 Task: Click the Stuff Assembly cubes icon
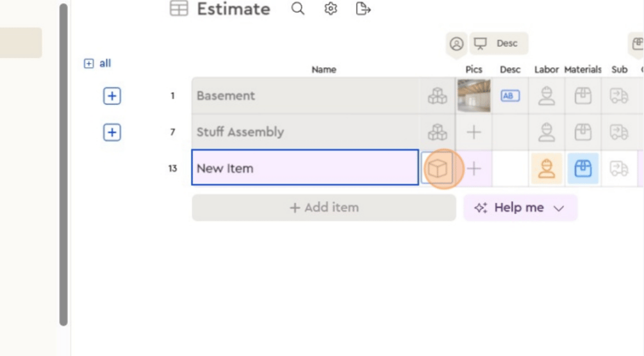(438, 132)
